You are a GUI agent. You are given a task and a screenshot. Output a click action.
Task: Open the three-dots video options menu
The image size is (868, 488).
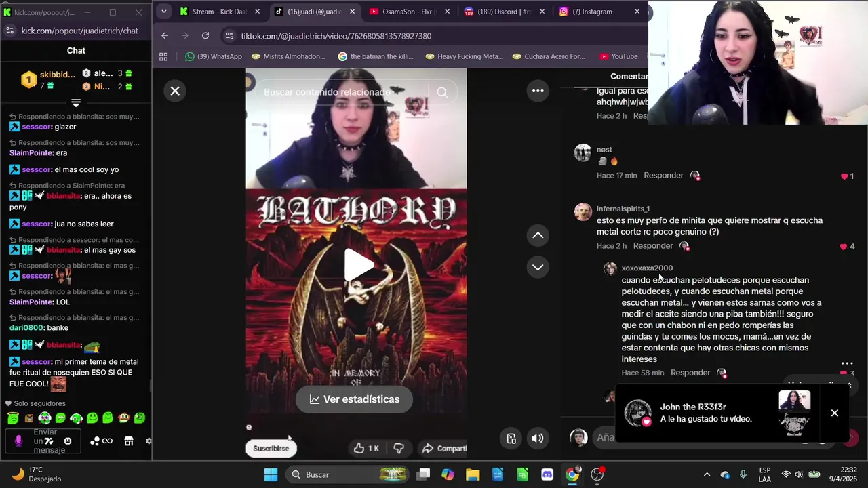tap(538, 91)
